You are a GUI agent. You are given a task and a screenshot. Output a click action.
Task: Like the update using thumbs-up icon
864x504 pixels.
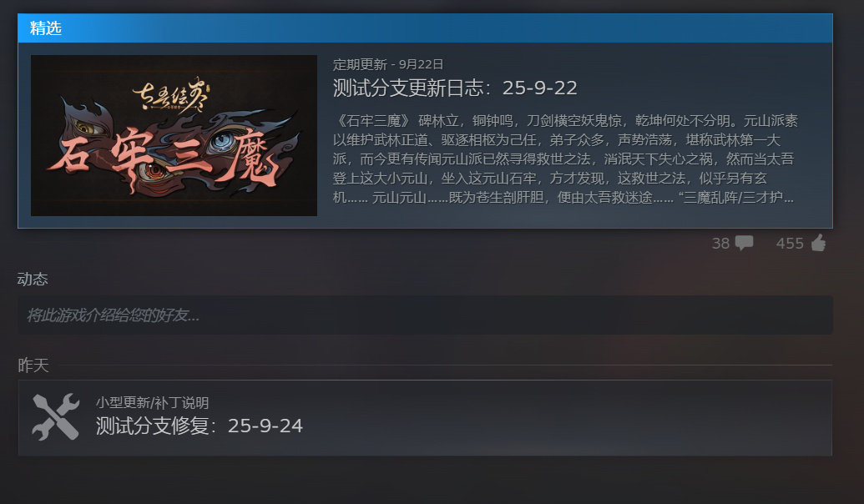pyautogui.click(x=819, y=242)
